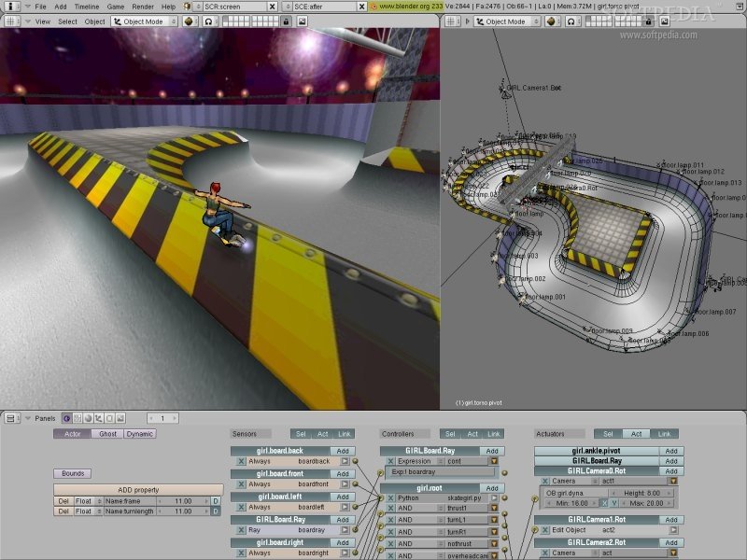Select the Object context icon in Panels header
The height and width of the screenshot is (560, 747).
tap(98, 418)
